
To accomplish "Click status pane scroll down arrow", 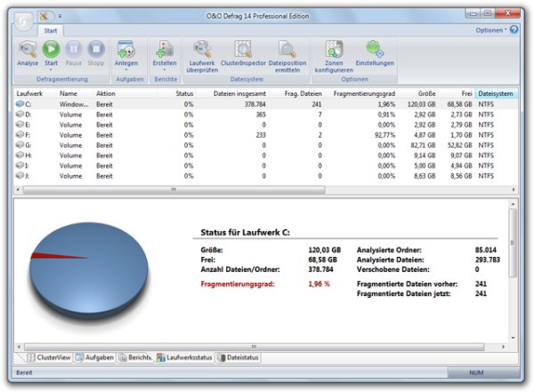I will click(x=513, y=338).
